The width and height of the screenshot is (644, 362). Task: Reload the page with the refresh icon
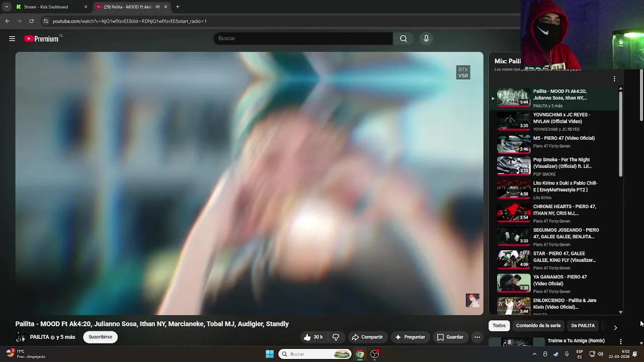pos(31,21)
